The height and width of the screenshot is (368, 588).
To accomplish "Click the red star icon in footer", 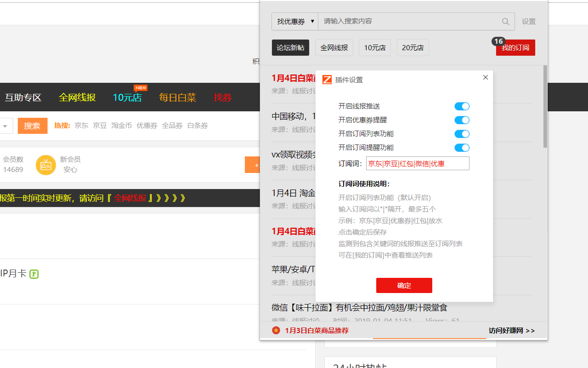I will (x=276, y=330).
